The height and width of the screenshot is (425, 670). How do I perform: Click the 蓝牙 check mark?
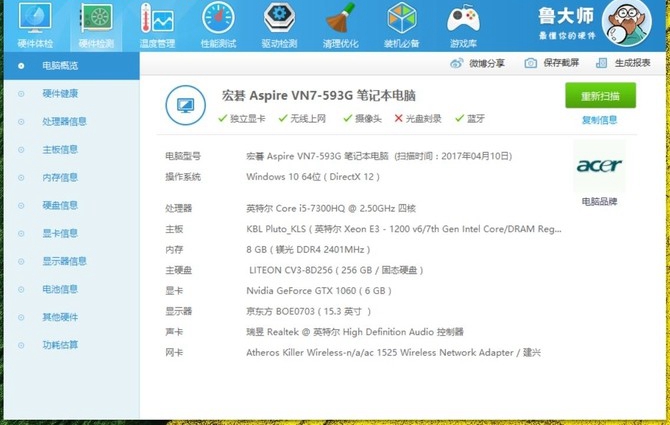[460, 118]
